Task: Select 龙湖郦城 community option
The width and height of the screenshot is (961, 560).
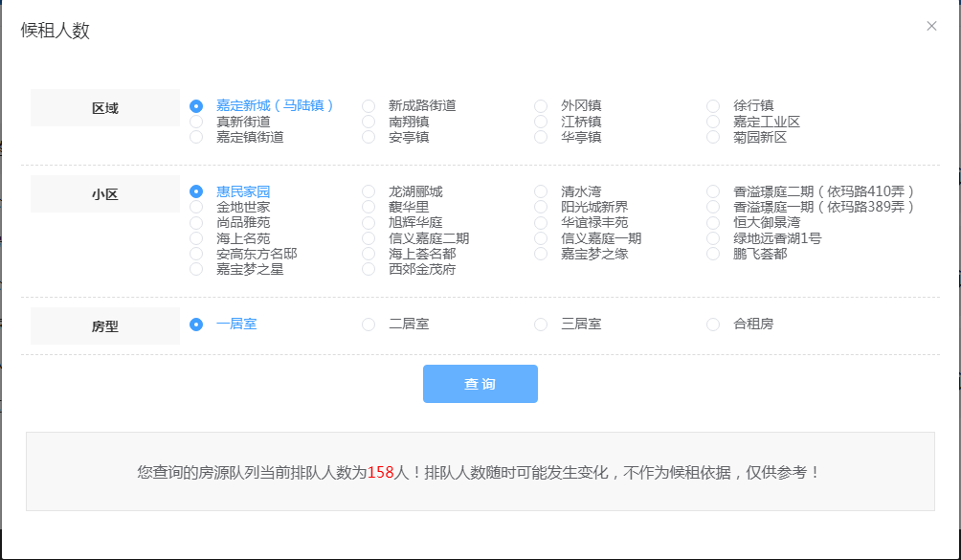Action: tap(369, 191)
